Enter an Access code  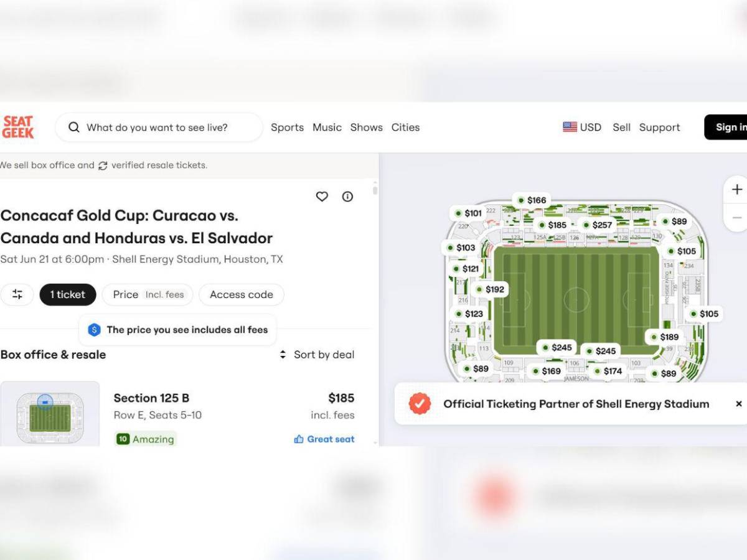(241, 294)
